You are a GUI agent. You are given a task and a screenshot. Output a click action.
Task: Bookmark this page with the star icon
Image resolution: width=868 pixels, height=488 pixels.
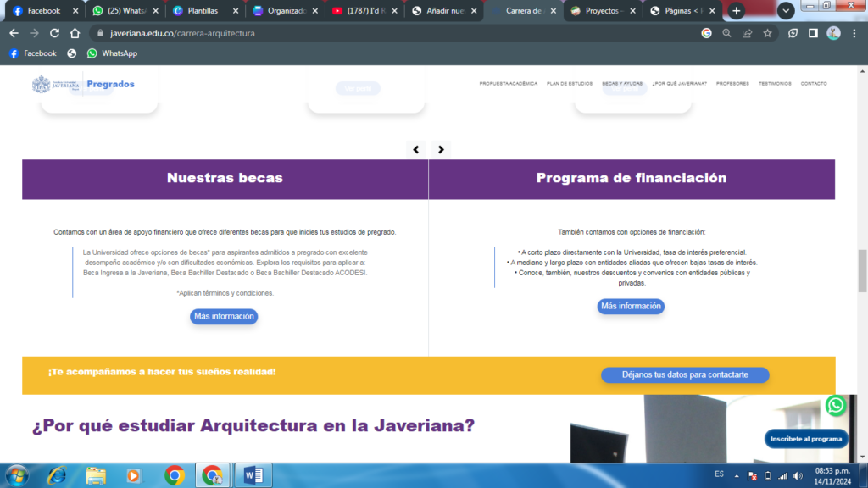click(767, 33)
